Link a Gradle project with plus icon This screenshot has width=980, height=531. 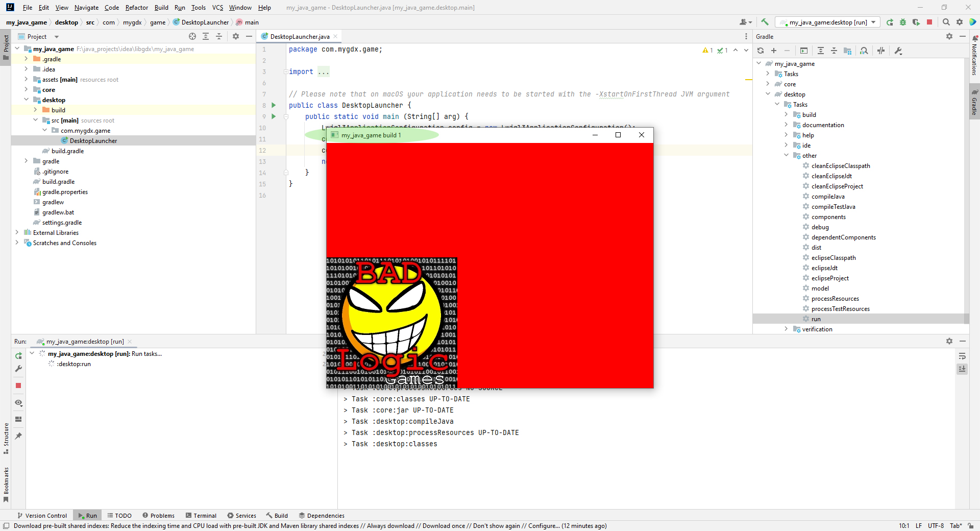(774, 51)
